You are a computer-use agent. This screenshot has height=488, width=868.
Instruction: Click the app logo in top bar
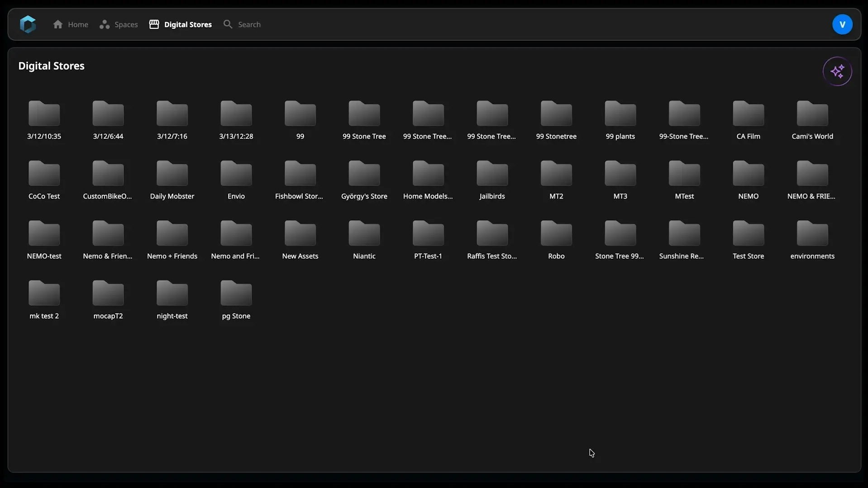tap(28, 24)
